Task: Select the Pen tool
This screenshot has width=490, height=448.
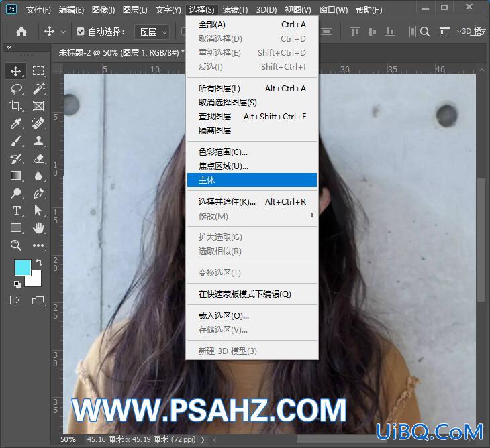Action: pos(38,193)
